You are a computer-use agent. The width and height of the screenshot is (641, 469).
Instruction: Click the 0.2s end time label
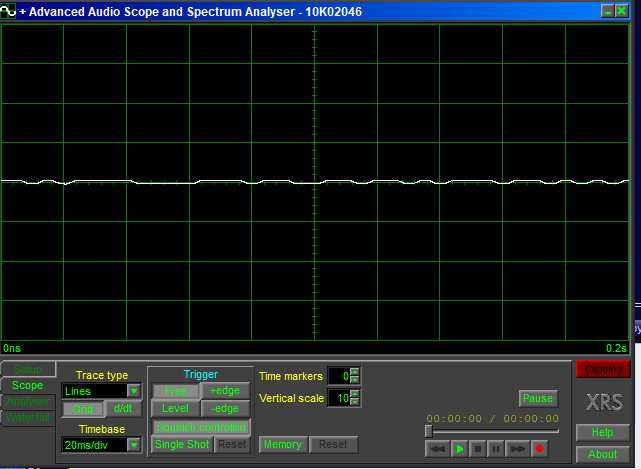(x=616, y=348)
